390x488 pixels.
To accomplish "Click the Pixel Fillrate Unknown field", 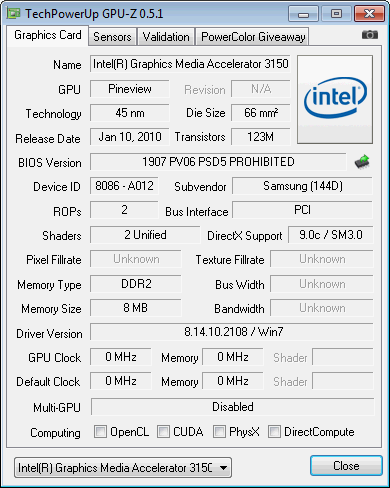I will (136, 259).
